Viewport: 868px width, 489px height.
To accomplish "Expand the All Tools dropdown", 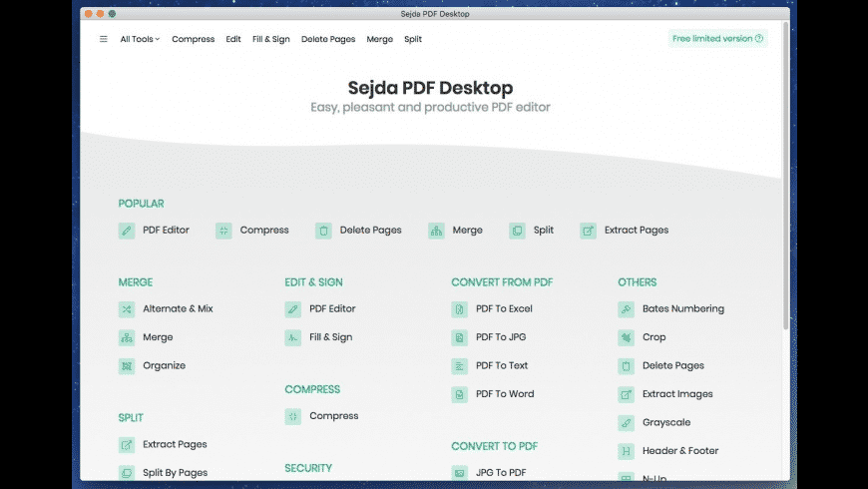I will coord(140,39).
